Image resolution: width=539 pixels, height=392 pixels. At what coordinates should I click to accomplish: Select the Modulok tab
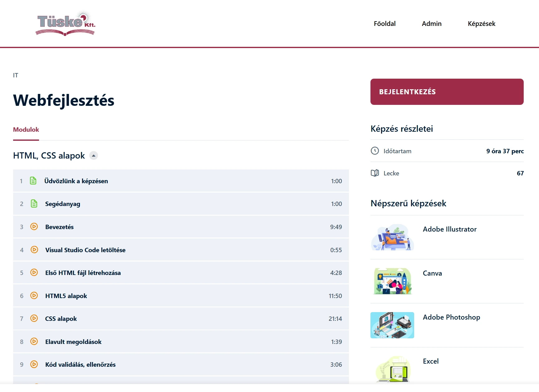pos(26,130)
